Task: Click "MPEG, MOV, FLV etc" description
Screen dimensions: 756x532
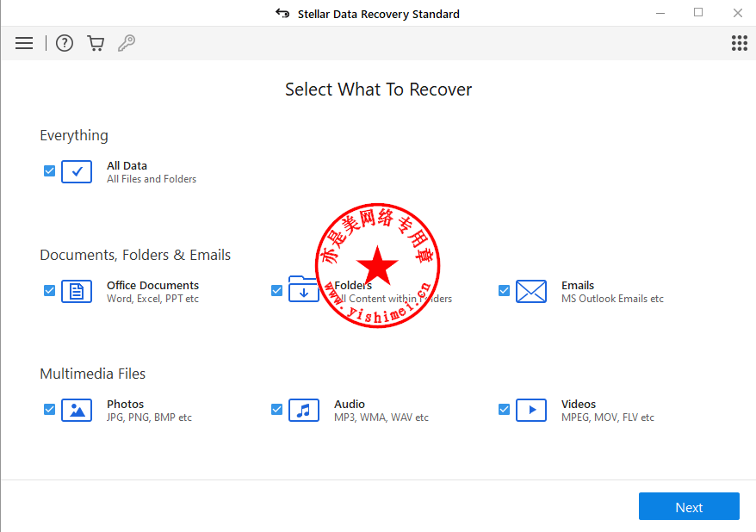Action: [608, 418]
